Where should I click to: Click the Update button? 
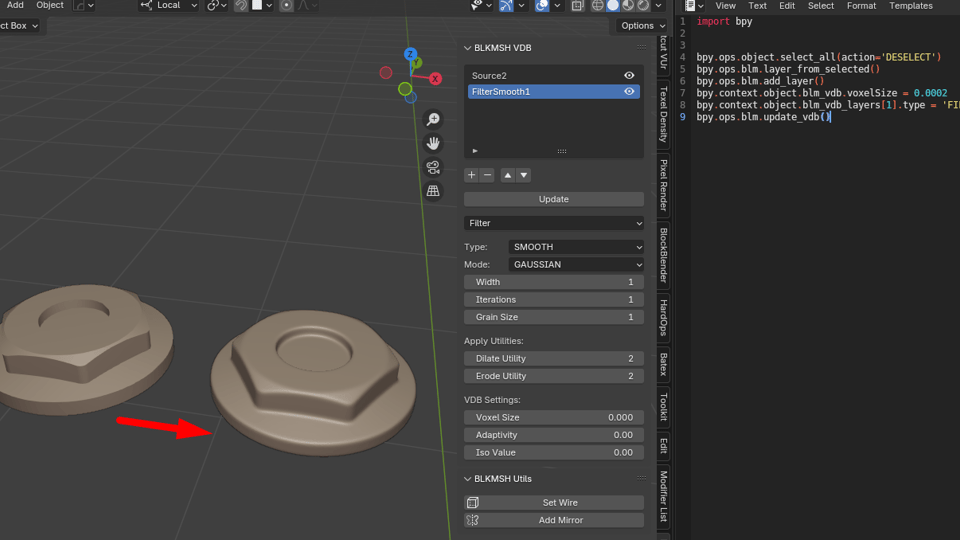click(554, 199)
